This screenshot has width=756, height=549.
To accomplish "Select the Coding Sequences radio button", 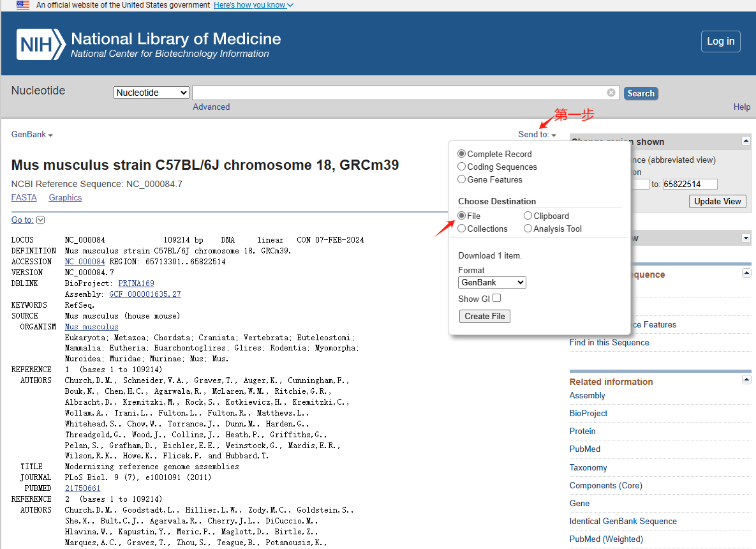I will pos(461,167).
